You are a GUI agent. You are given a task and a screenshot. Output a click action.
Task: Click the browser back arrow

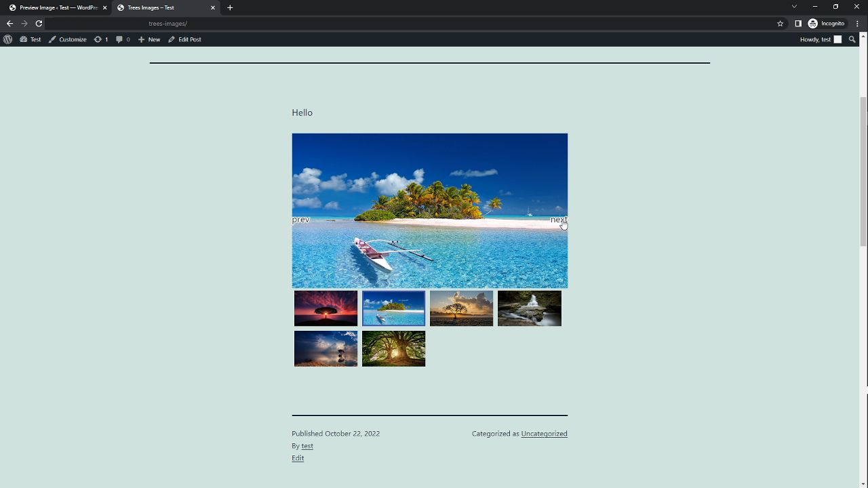click(9, 23)
